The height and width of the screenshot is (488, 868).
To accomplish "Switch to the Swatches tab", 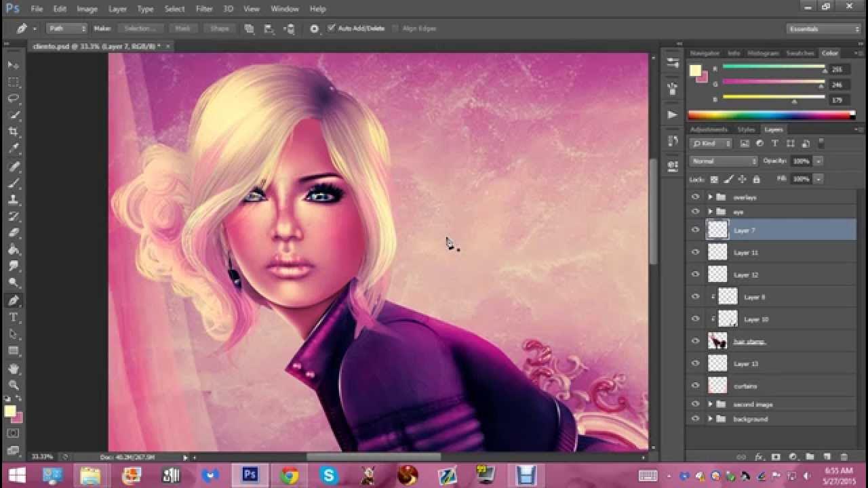I will click(x=800, y=53).
